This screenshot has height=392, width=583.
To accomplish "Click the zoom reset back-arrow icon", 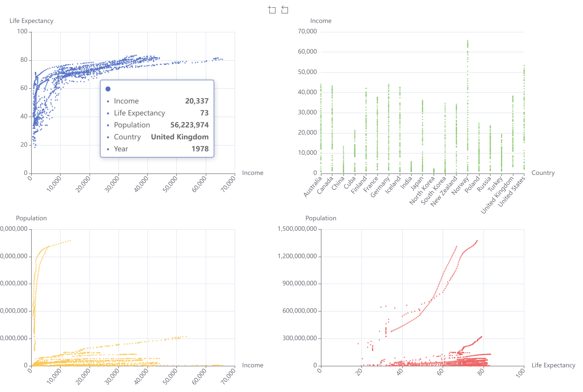I will pyautogui.click(x=285, y=10).
